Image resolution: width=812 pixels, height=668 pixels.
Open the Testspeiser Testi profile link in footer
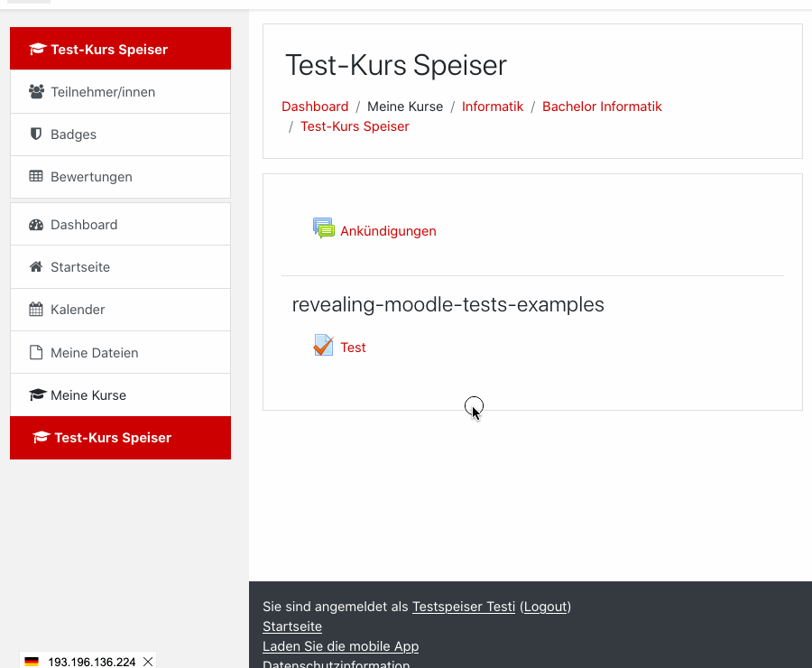click(464, 607)
